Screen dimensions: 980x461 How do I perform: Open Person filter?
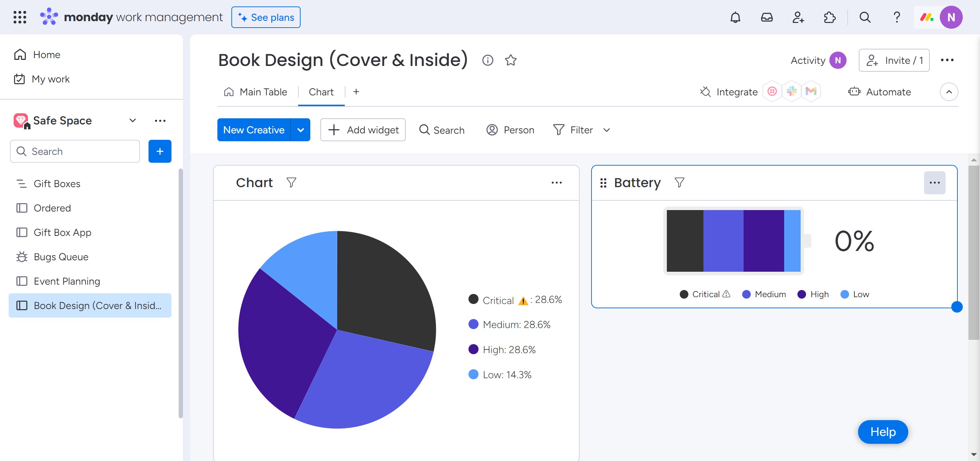(x=510, y=130)
